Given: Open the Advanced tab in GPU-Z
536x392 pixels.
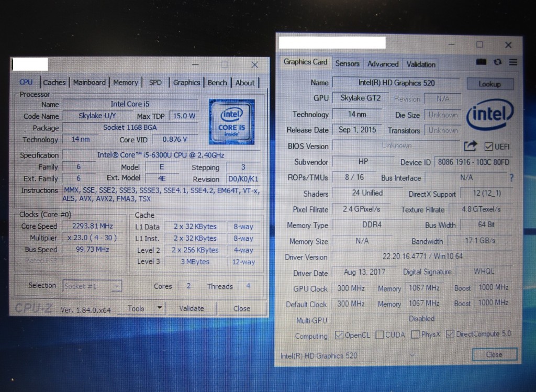Looking at the screenshot, I should point(383,64).
